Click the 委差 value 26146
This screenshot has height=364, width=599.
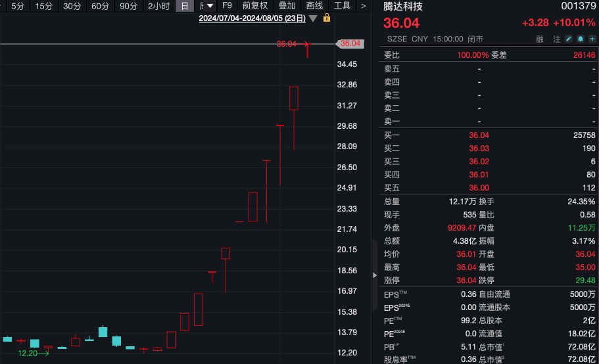pyautogui.click(x=584, y=55)
